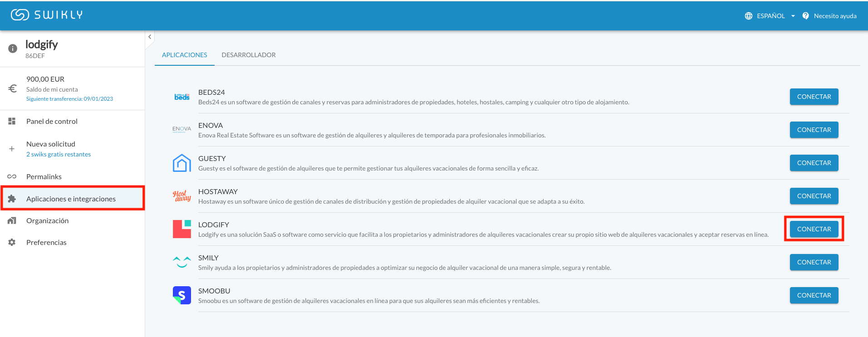
Task: Click the plus icon for Nueva solicitud
Action: tap(12, 149)
